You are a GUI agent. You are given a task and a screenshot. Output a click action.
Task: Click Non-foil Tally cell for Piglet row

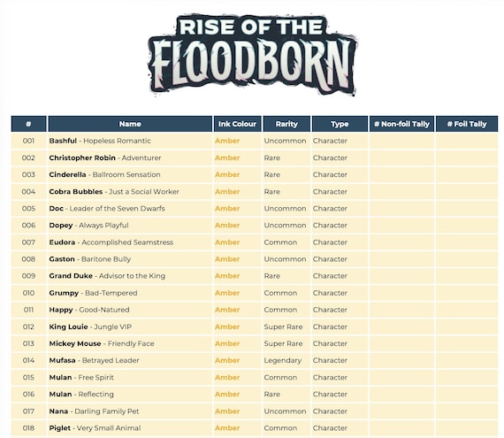coord(401,428)
